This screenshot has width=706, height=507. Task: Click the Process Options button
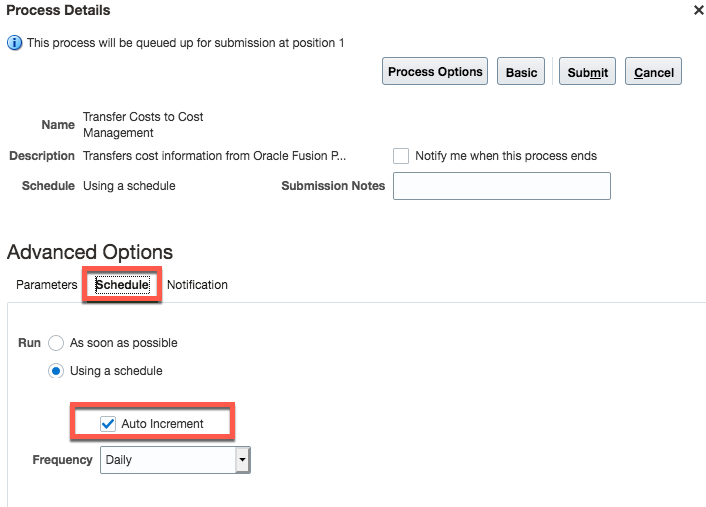[435, 72]
